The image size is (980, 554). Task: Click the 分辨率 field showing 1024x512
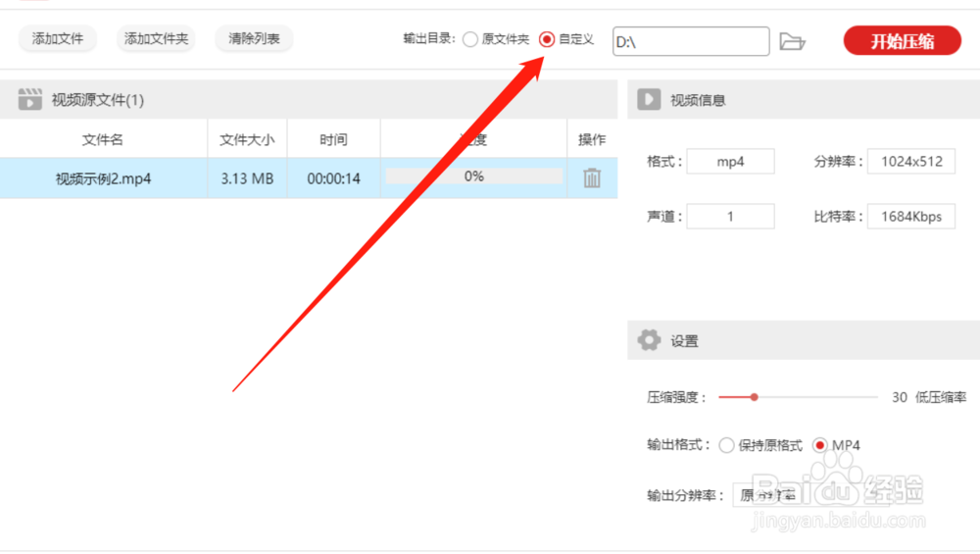(911, 162)
